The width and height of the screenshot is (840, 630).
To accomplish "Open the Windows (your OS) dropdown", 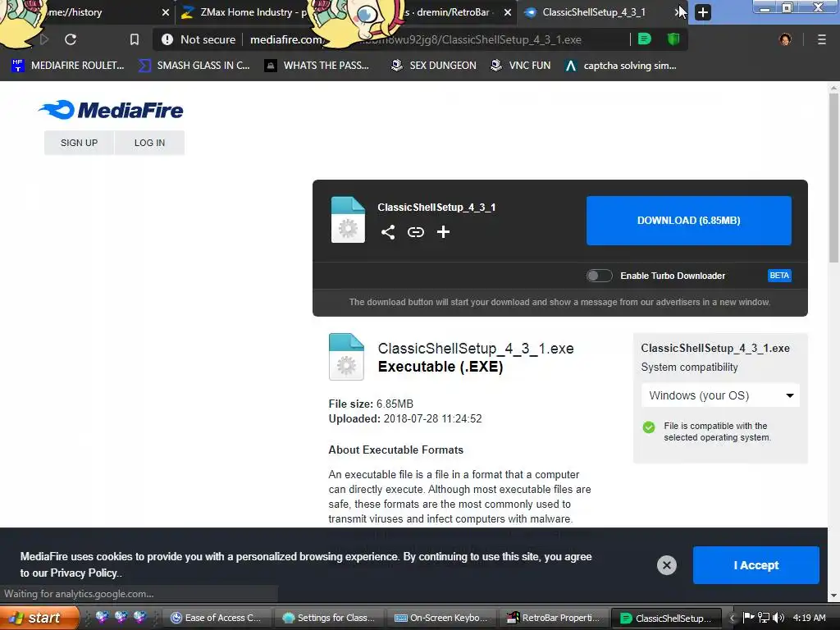I will [x=720, y=395].
